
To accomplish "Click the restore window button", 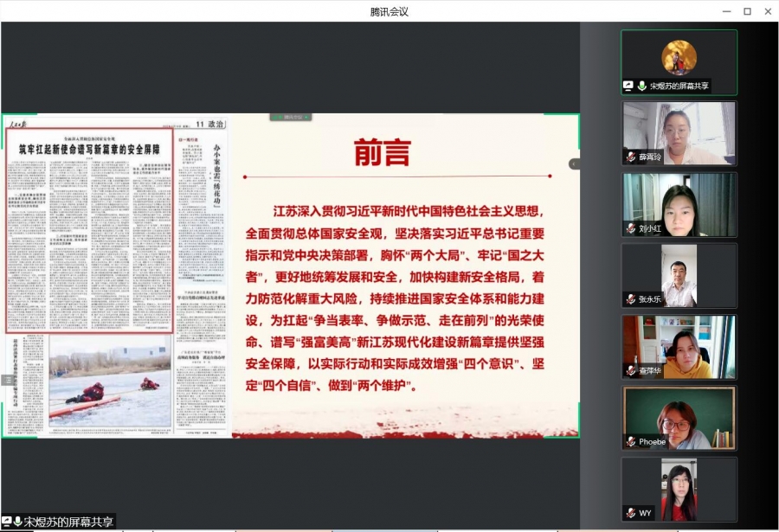I will [746, 11].
